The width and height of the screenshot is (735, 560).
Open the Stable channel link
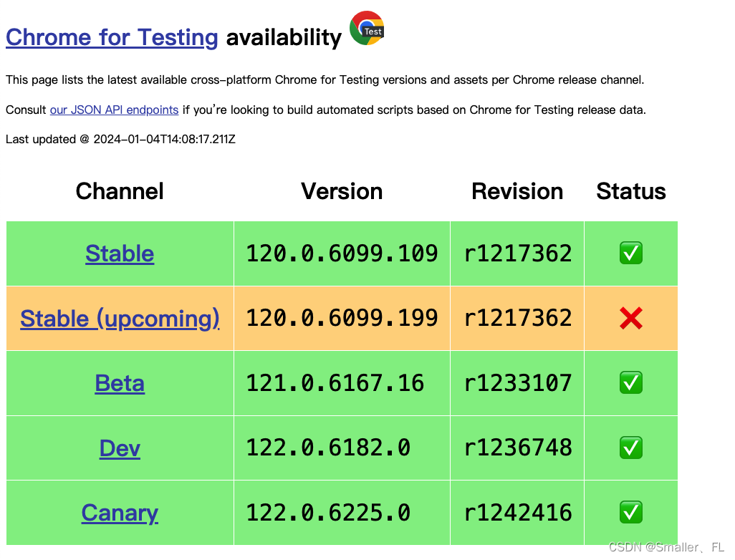[x=120, y=254]
